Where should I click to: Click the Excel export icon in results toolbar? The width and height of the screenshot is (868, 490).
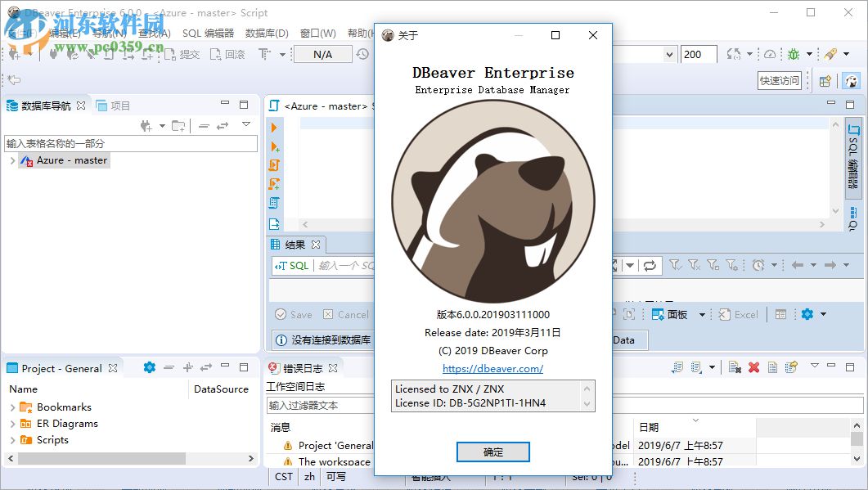point(737,314)
